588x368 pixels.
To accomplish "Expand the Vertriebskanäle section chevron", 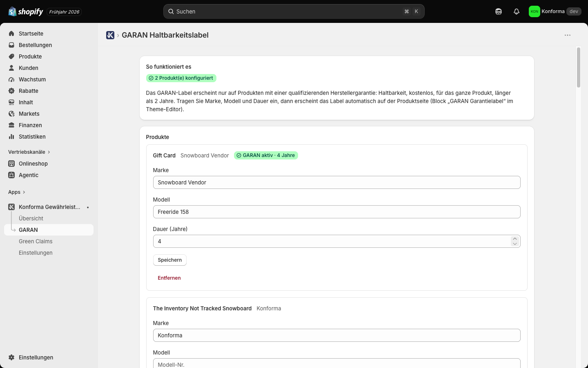I will point(49,152).
